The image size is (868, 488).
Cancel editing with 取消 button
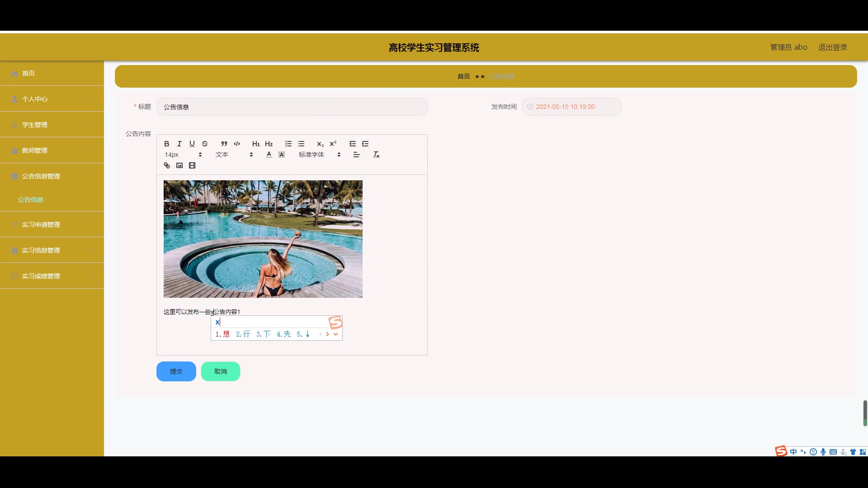(221, 371)
